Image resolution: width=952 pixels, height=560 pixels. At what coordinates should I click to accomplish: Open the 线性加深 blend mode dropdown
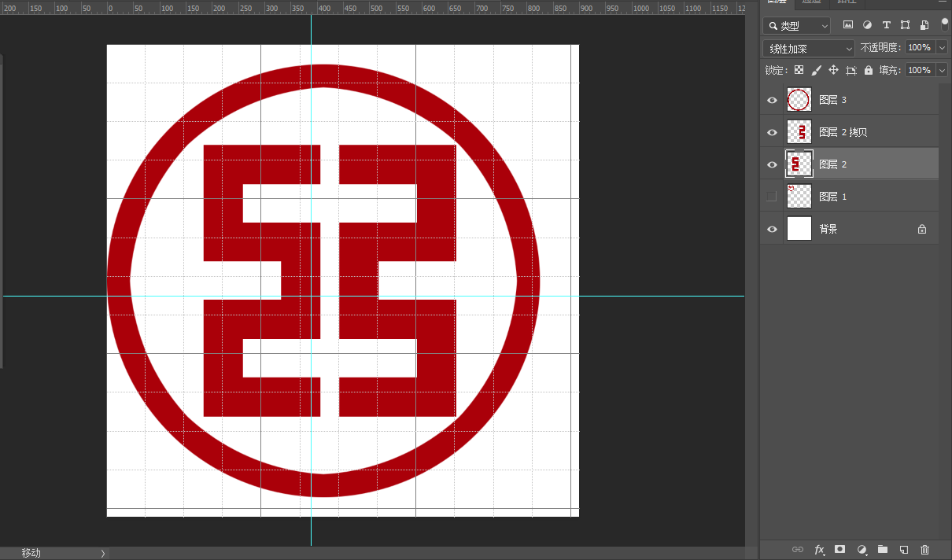point(808,49)
